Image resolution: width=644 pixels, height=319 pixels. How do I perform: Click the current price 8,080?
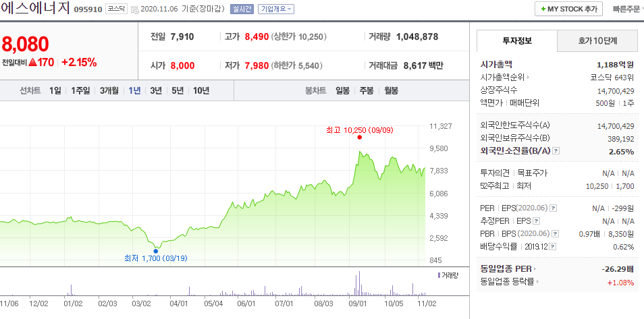(26, 45)
